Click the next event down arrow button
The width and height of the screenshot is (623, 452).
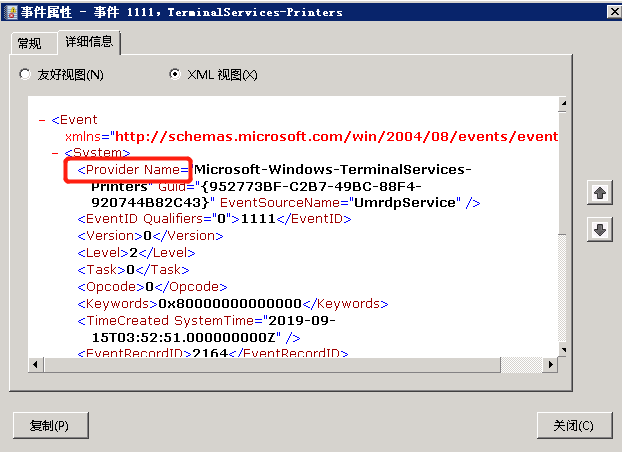[600, 229]
